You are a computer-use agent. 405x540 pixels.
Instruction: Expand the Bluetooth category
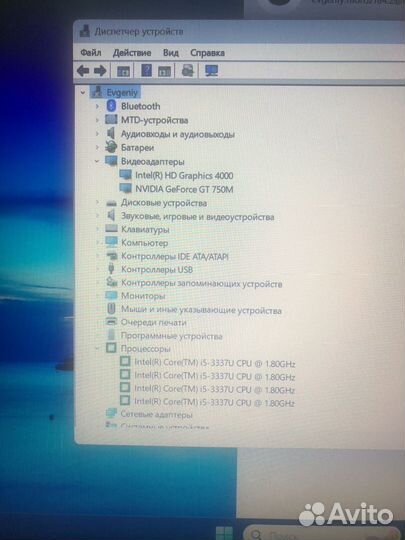click(97, 106)
